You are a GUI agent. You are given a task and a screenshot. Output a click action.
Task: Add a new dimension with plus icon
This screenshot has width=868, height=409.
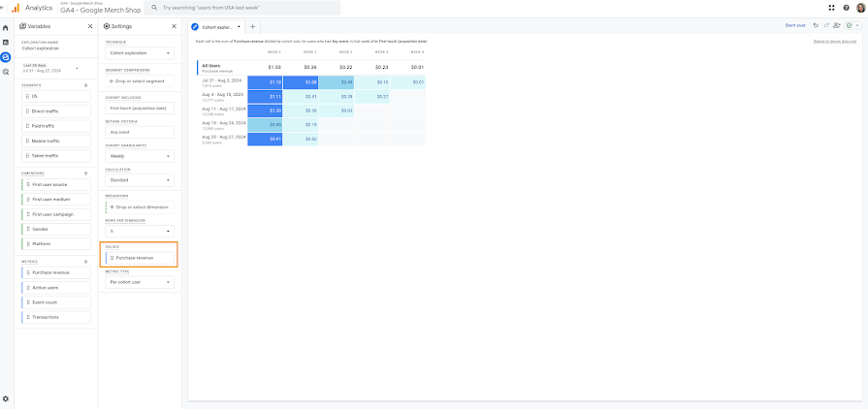click(85, 173)
